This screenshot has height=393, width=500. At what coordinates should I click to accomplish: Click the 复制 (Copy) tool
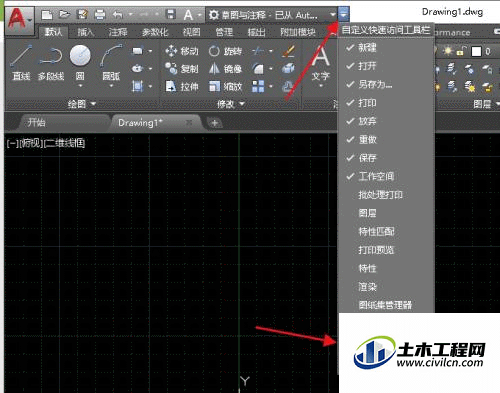(182, 69)
